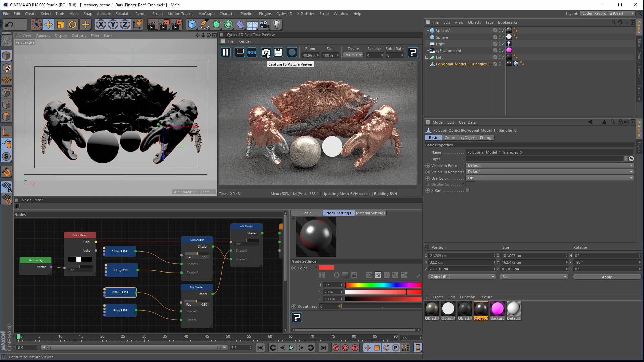Open the Device dropdown in Cycles preview
Image resolution: width=644 pixels, height=362 pixels.
353,55
